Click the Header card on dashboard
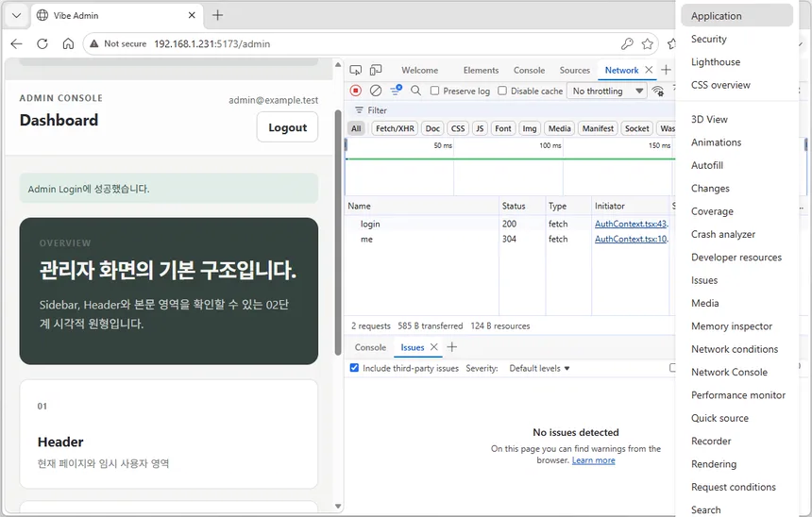812x517 pixels. 169,434
